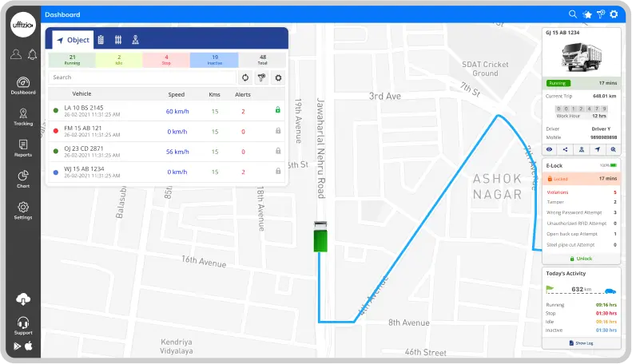This screenshot has width=632, height=364.
Task: Toggle the eye view icon on vehicle card
Action: 550,149
